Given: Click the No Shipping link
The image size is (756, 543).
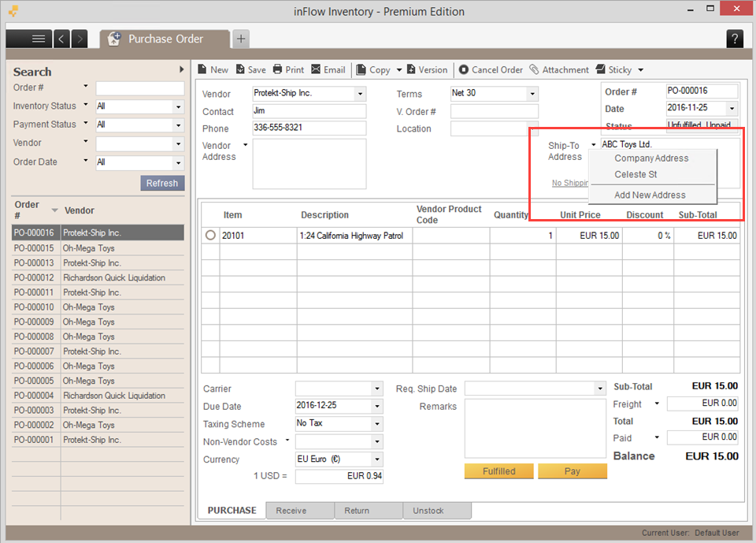Looking at the screenshot, I should (x=570, y=183).
